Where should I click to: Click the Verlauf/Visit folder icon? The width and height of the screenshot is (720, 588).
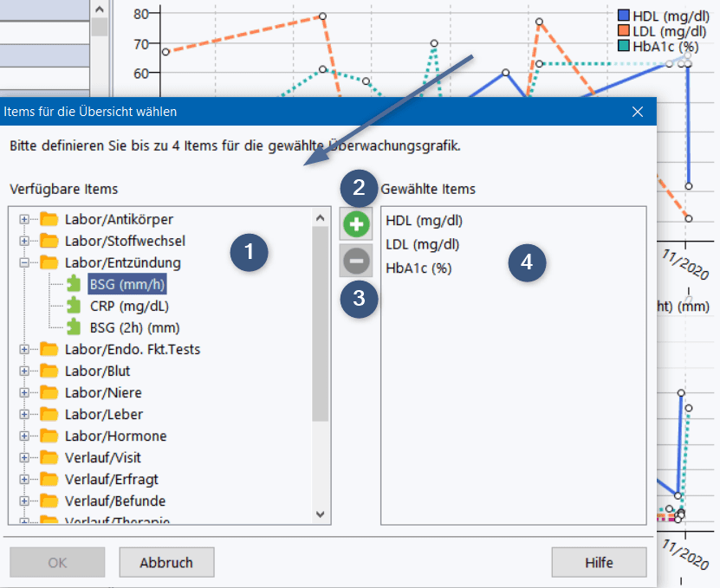49,457
